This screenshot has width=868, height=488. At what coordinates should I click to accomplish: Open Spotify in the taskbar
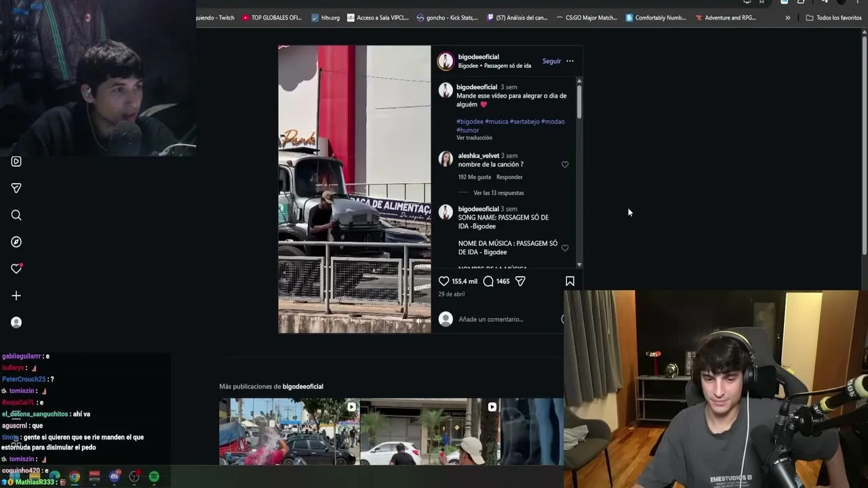154,476
